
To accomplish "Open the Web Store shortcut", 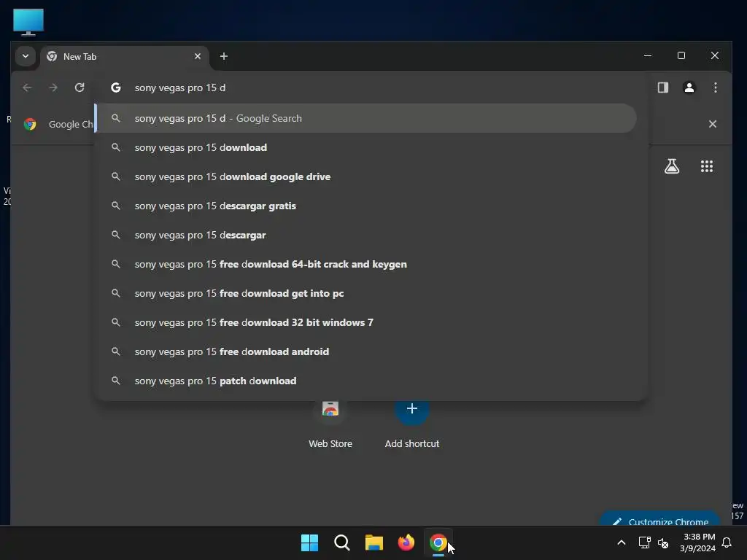I will pos(330,425).
